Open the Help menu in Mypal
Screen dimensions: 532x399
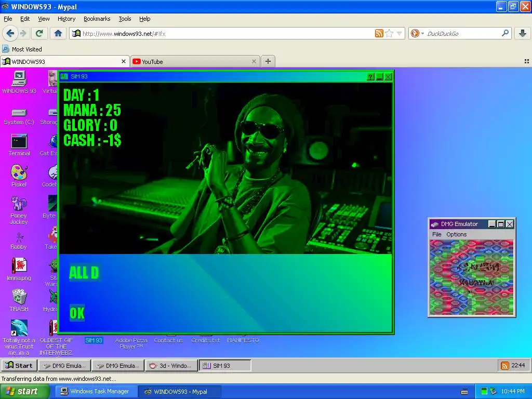pos(145,19)
